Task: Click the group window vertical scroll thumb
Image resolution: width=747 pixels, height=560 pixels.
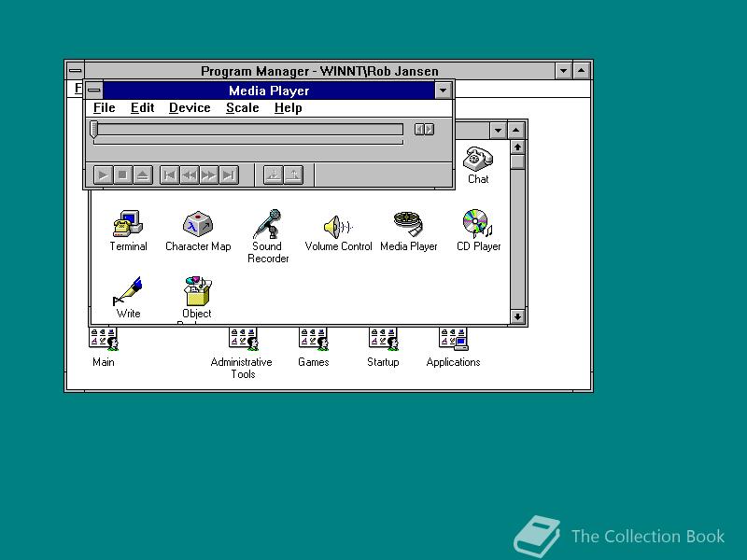Action: [517, 161]
